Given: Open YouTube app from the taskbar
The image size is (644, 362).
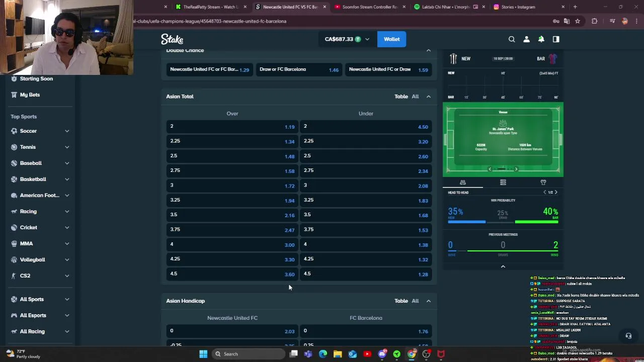Looking at the screenshot, I should pyautogui.click(x=367, y=354).
